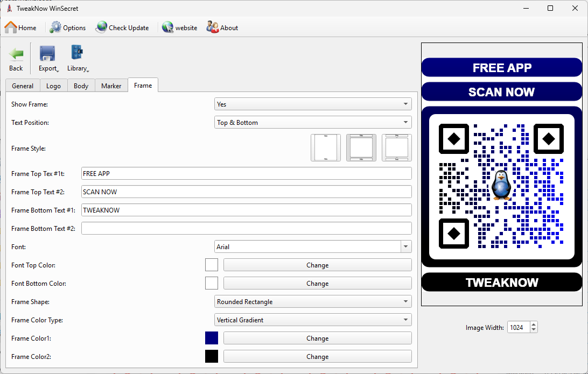
Task: Open the Marker tab
Action: (111, 86)
